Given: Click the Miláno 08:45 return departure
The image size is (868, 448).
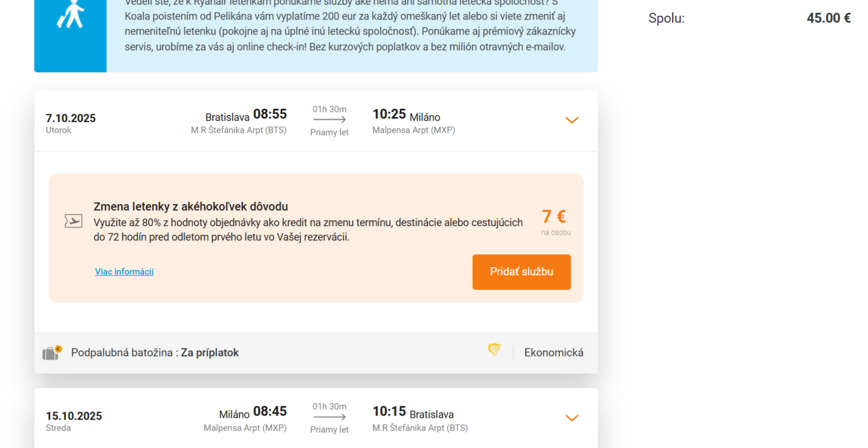Looking at the screenshot, I should click(253, 412).
